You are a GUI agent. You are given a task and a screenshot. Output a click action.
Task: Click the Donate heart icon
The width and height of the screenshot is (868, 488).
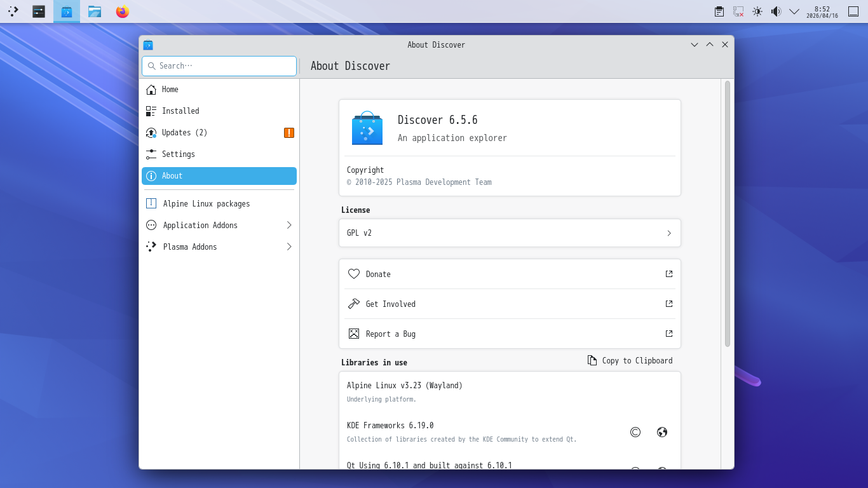[354, 274]
